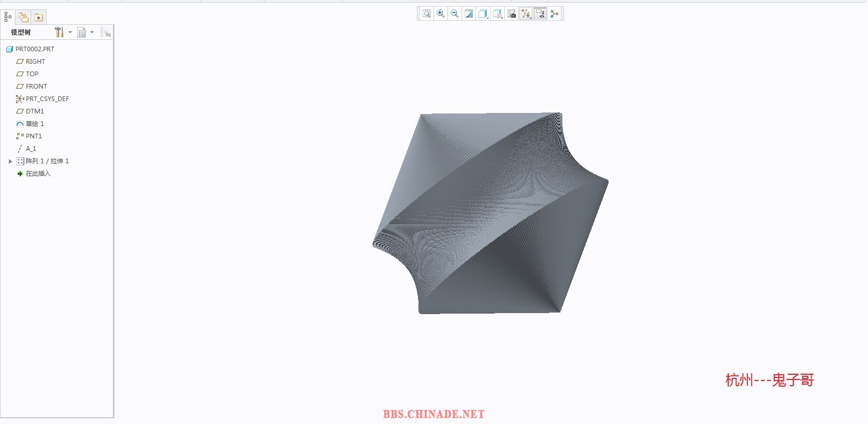Click the twisted solid model in viewport

click(490, 213)
